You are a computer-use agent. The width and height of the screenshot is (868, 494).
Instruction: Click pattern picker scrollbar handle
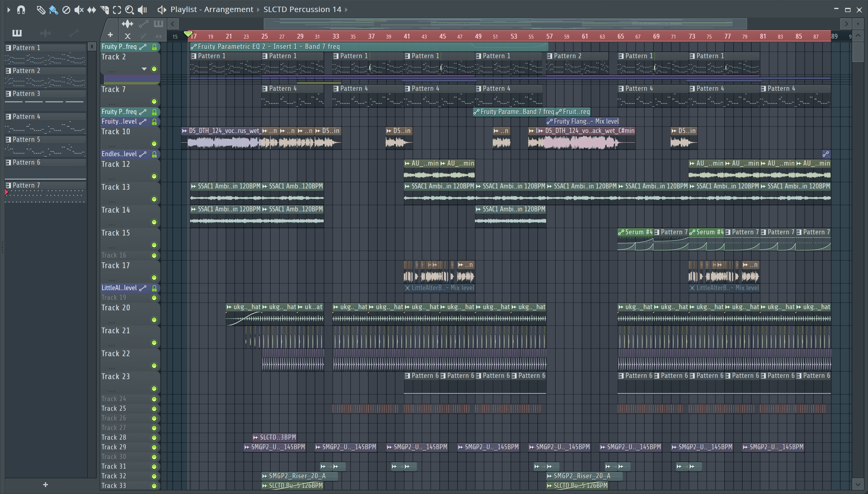point(92,46)
